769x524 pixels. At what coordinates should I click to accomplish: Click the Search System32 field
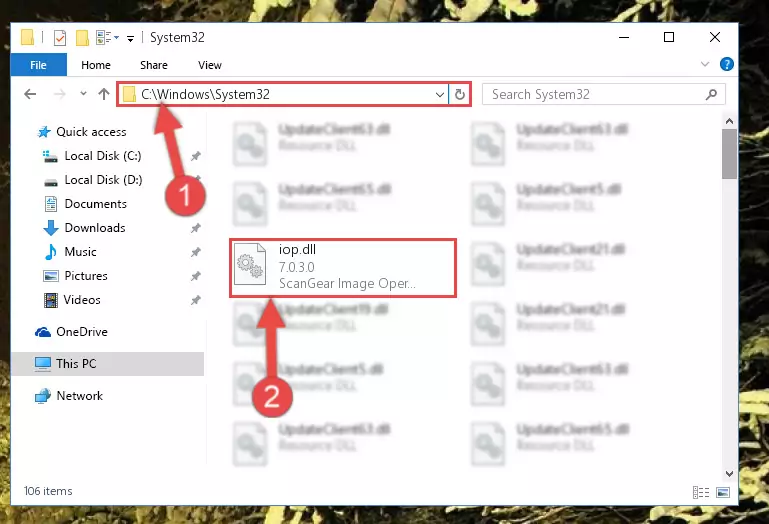point(603,94)
